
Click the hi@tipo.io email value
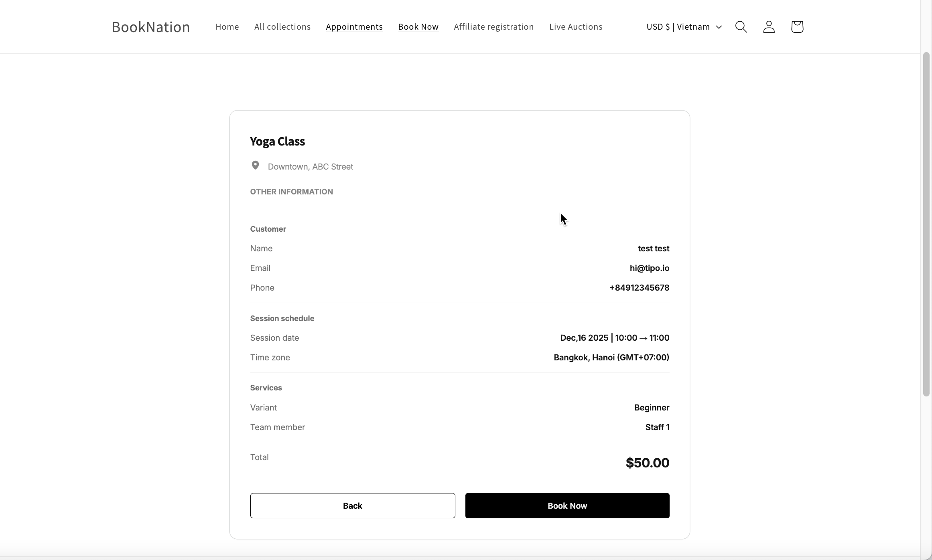pos(649,268)
